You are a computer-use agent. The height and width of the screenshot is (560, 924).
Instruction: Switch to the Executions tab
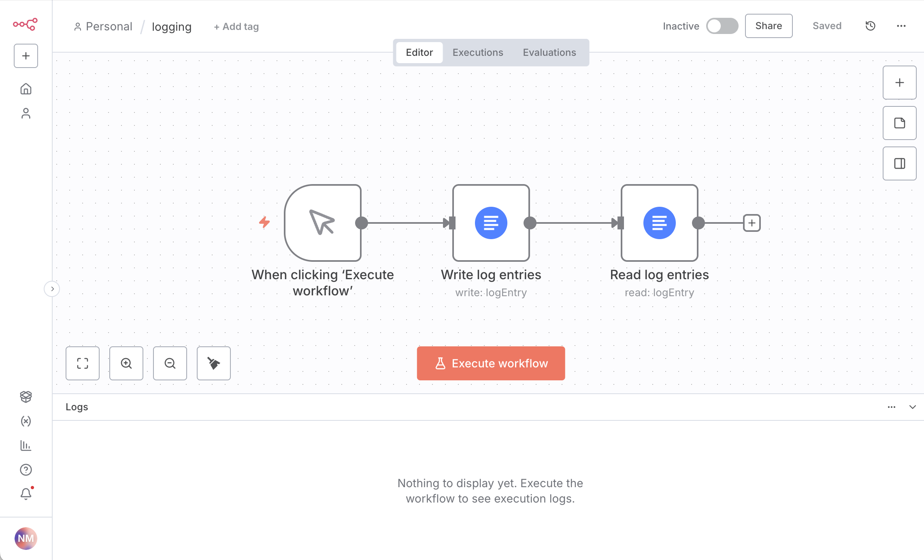click(478, 52)
